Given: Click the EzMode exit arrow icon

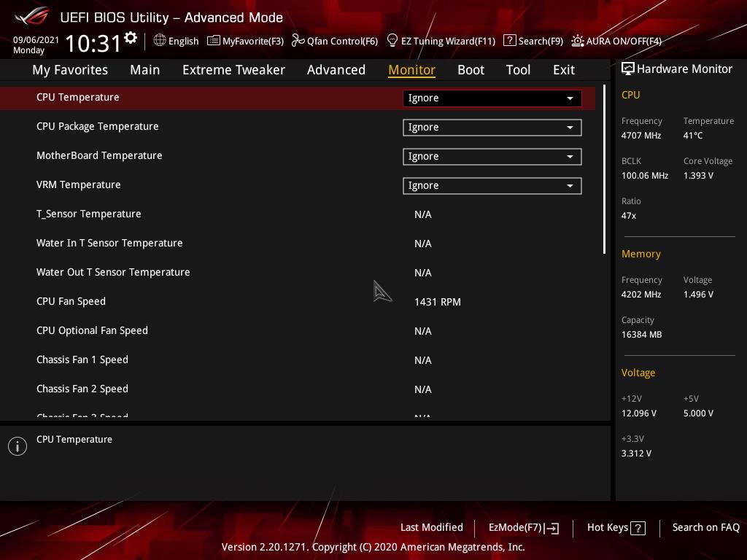Looking at the screenshot, I should click(551, 528).
